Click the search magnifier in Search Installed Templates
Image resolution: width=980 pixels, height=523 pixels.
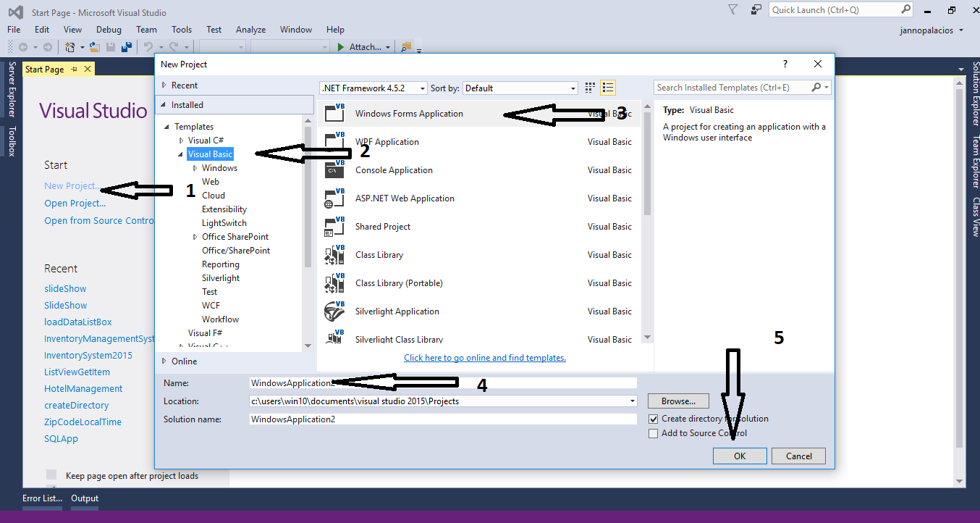[x=816, y=87]
